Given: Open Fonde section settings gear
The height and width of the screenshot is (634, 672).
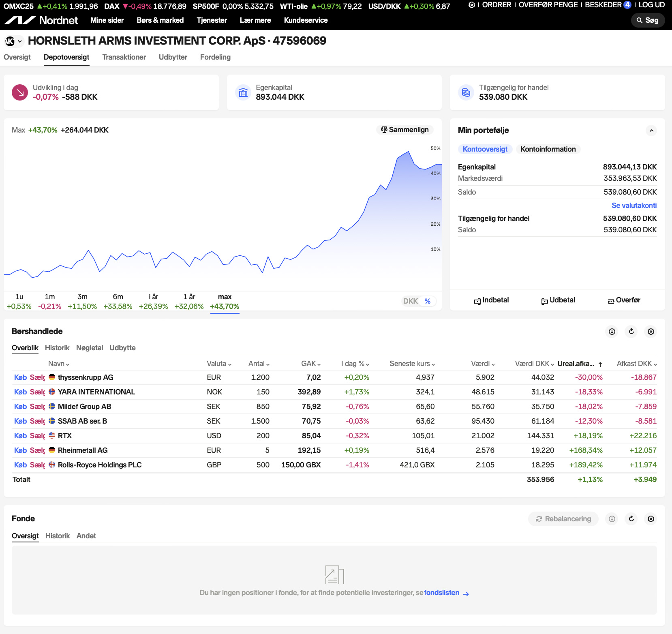Looking at the screenshot, I should [651, 519].
